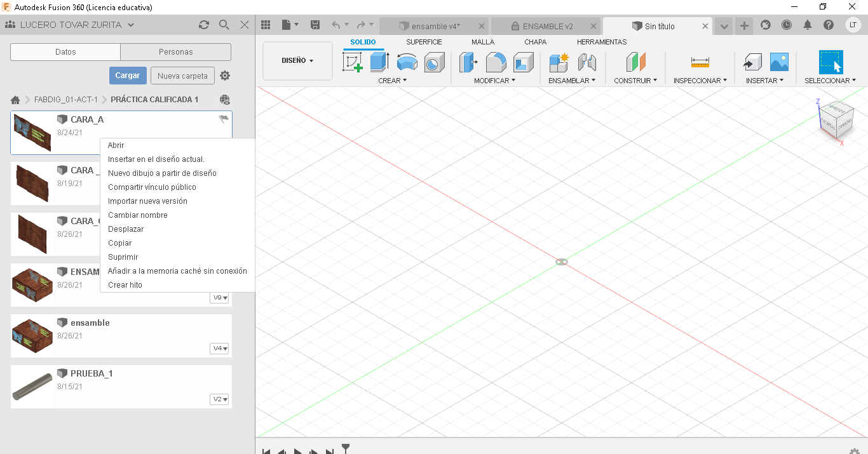The height and width of the screenshot is (454, 868).
Task: Open the LT user account menu
Action: (x=853, y=25)
